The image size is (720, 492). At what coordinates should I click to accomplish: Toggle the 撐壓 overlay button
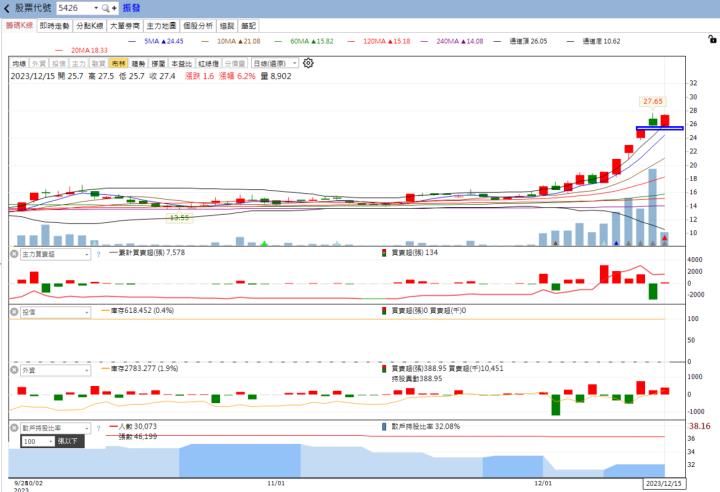coord(158,63)
